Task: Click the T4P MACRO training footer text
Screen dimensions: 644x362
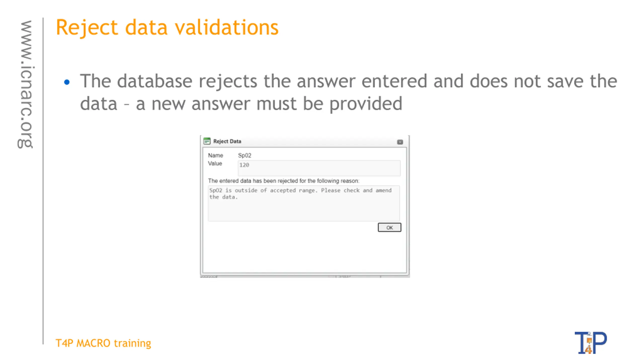Action: click(103, 343)
